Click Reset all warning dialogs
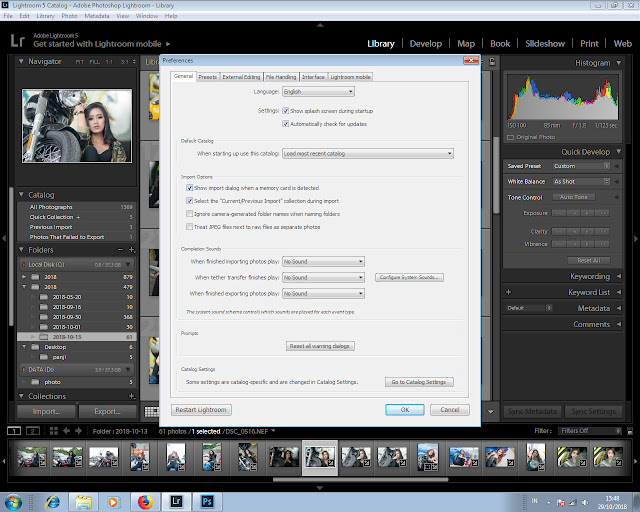 [x=320, y=346]
